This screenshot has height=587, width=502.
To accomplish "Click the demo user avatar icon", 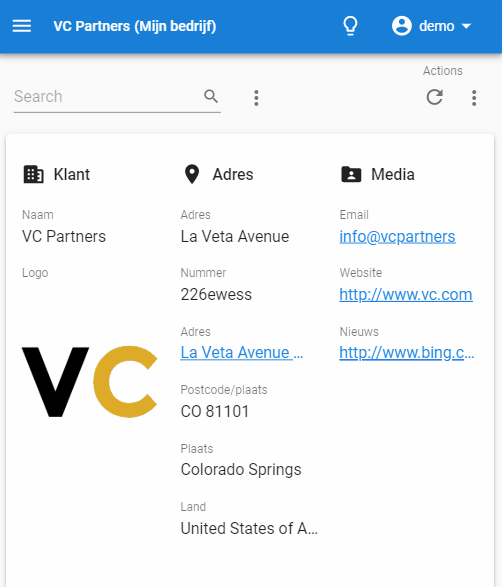I will [x=402, y=26].
